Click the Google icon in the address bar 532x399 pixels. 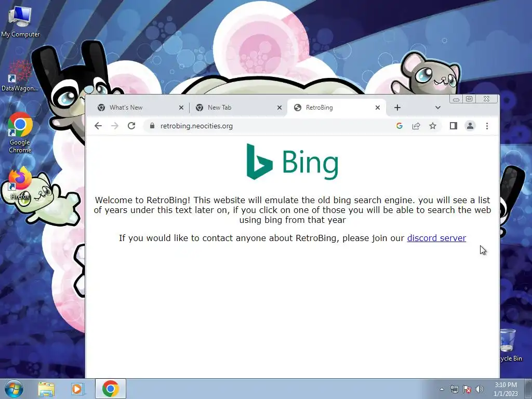[x=400, y=126]
